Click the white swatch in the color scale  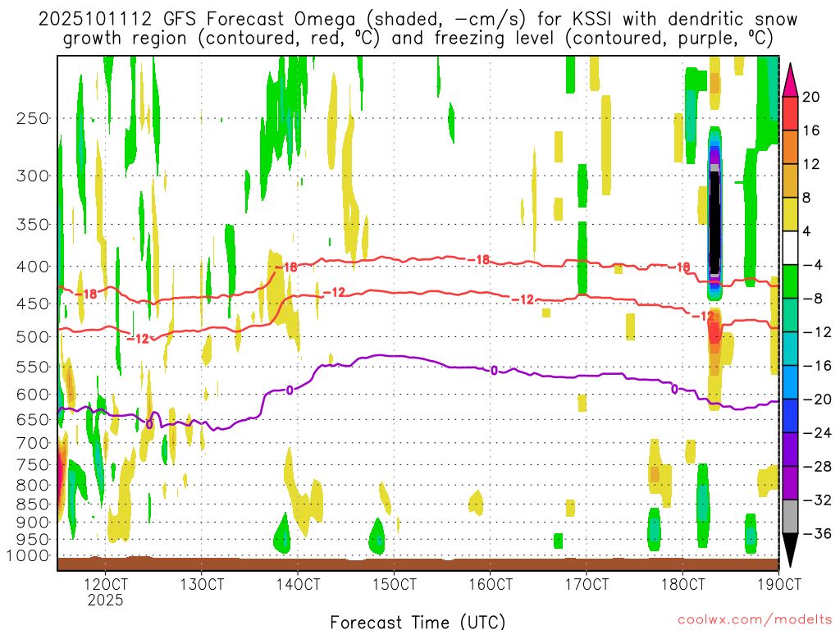click(x=790, y=248)
